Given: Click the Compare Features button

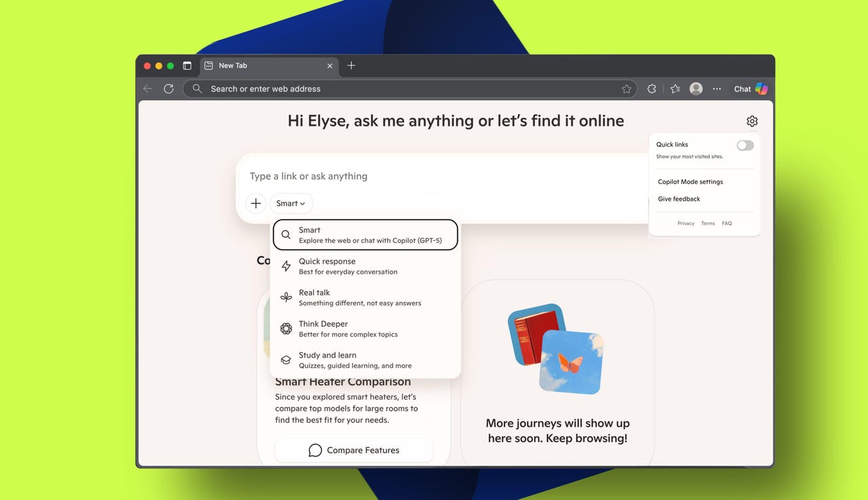Looking at the screenshot, I should pyautogui.click(x=353, y=450).
